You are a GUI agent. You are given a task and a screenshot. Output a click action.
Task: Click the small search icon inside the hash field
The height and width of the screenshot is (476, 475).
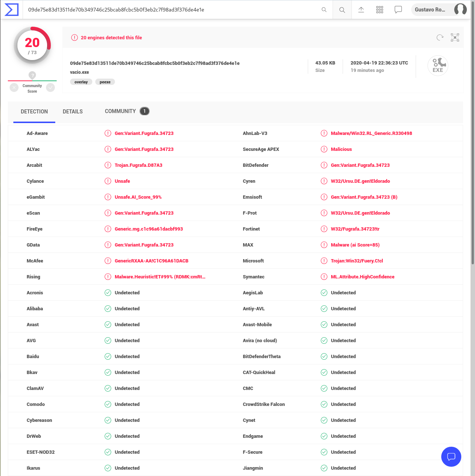click(324, 10)
